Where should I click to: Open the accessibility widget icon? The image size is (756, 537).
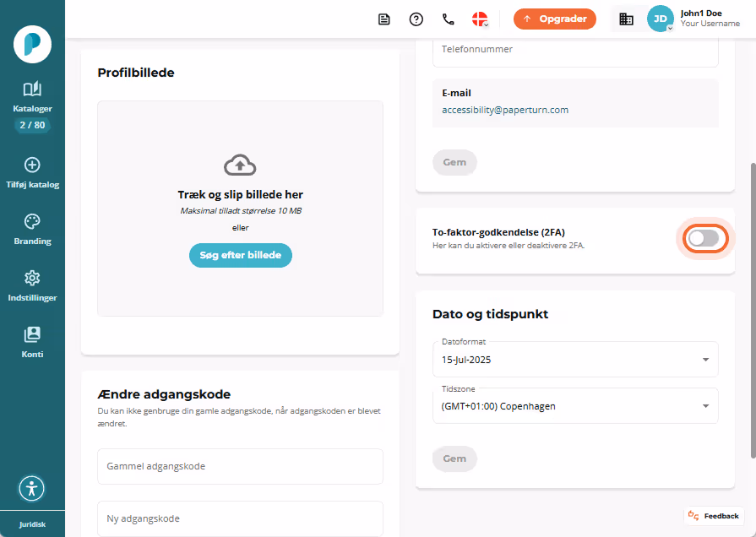(x=32, y=489)
